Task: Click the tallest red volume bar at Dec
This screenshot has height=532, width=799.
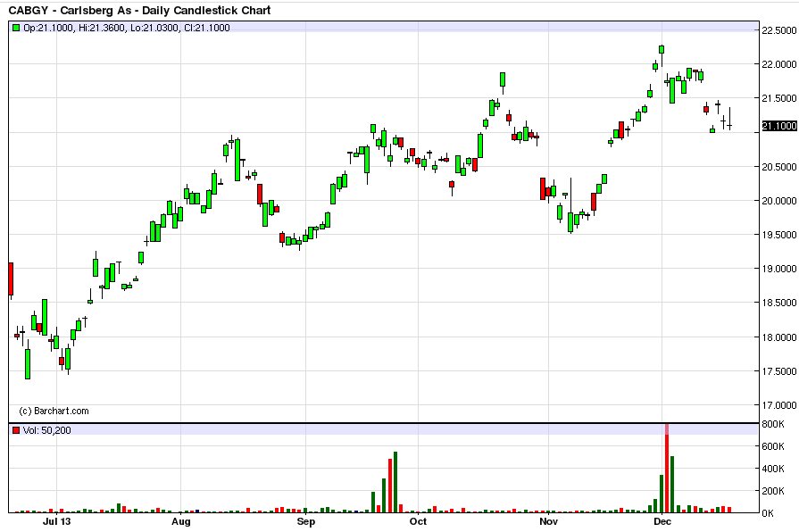Action: 667,468
